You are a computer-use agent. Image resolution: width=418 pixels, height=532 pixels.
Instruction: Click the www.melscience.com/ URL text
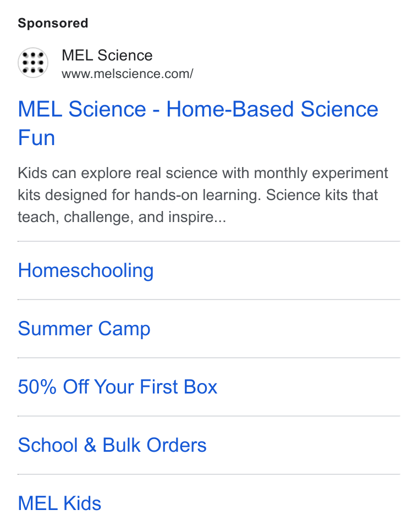click(128, 74)
